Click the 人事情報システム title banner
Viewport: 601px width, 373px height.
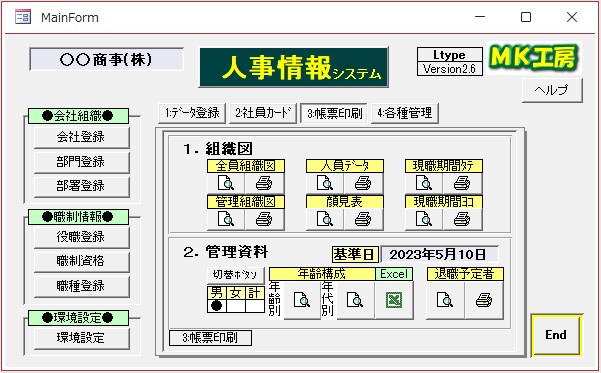coord(294,67)
